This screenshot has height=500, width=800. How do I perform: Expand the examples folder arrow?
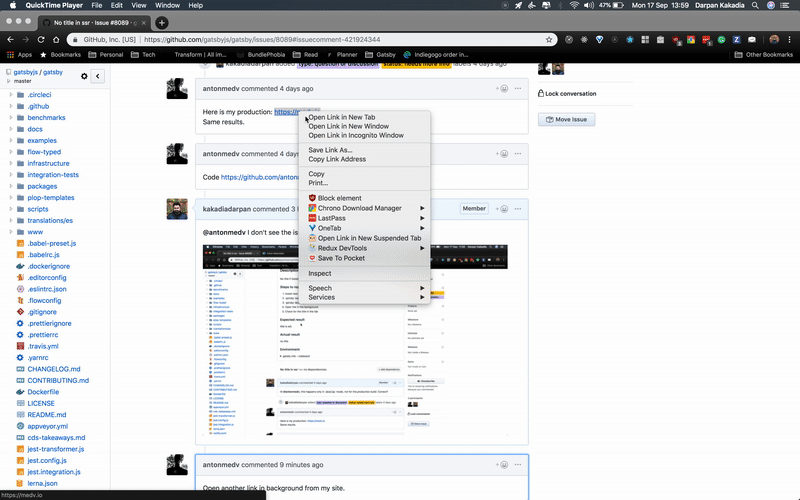coord(11,140)
